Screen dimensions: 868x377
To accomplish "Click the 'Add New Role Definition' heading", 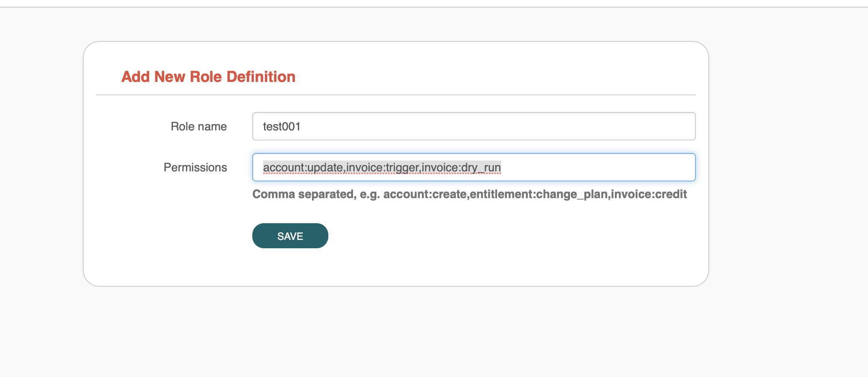I will [208, 76].
